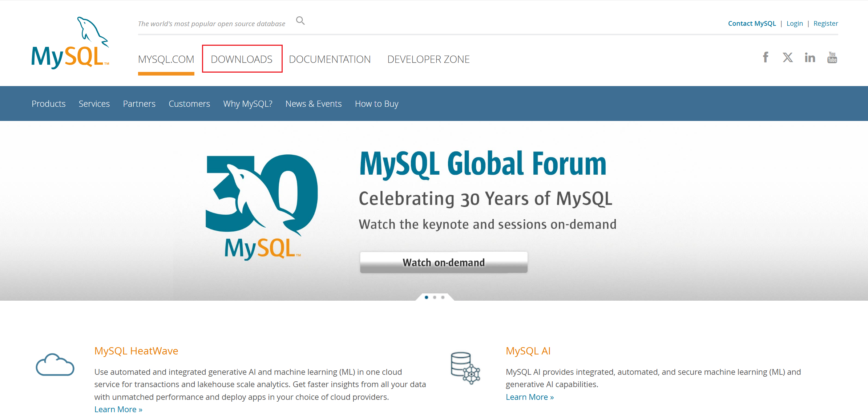Screen dimensions: 868x418
Task: Open the Why MySQL? menu item
Action: click(x=248, y=104)
